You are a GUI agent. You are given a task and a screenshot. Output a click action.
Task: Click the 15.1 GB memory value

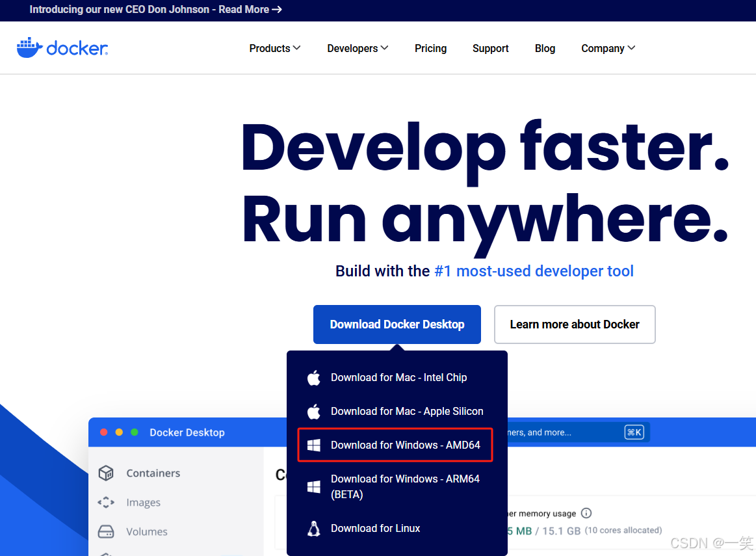click(x=561, y=531)
